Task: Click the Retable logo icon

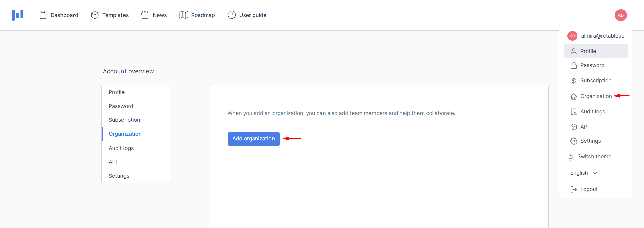Action: click(x=18, y=15)
